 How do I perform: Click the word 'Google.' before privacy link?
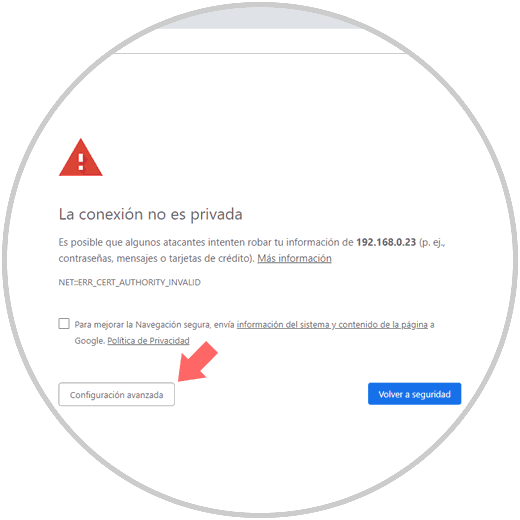pyautogui.click(x=89, y=341)
